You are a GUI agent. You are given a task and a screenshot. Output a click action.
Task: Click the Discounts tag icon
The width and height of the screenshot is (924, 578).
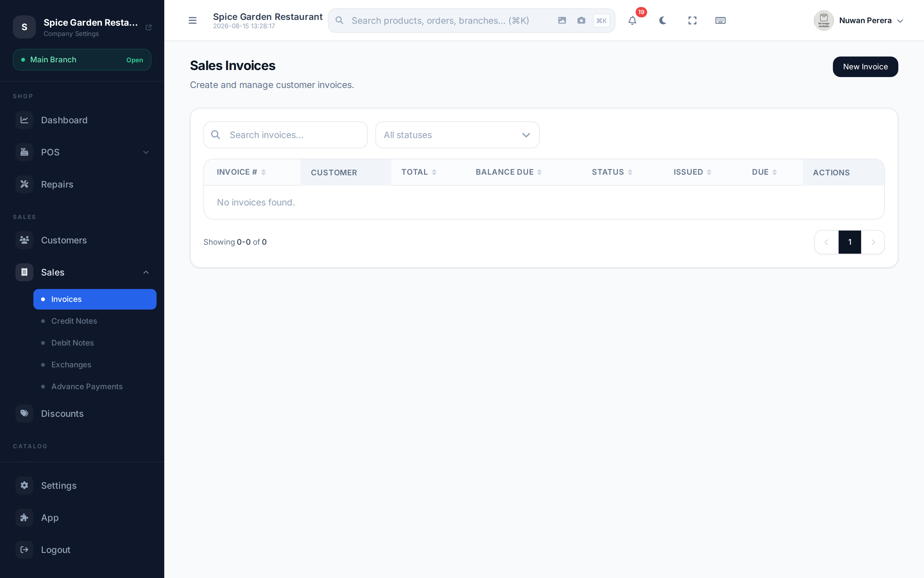coord(24,413)
